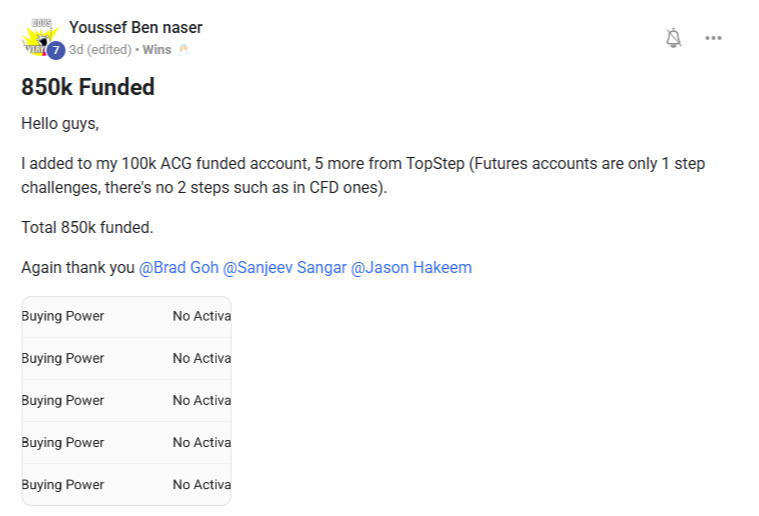
Task: Click the 'Total 850k funded.' line
Action: coord(87,227)
